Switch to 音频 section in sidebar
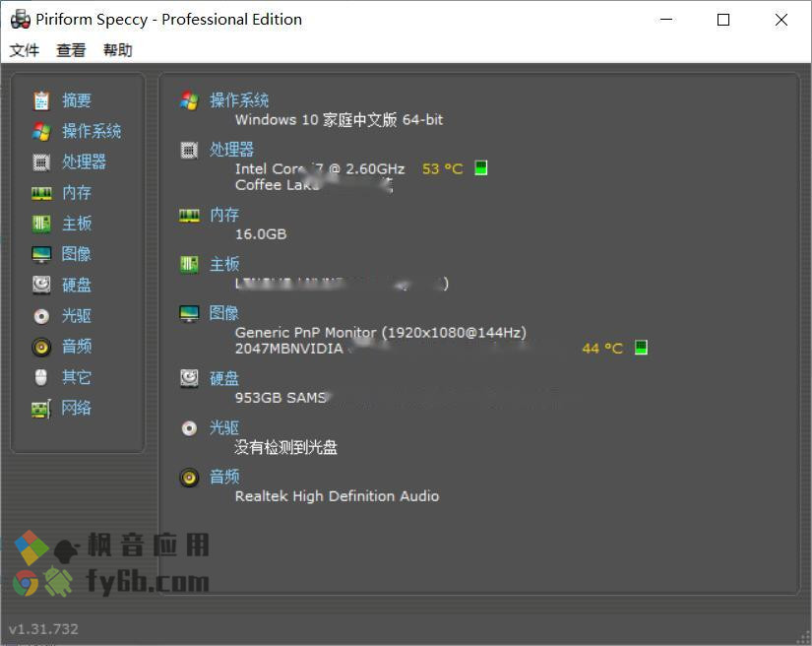812x646 pixels. tap(77, 347)
